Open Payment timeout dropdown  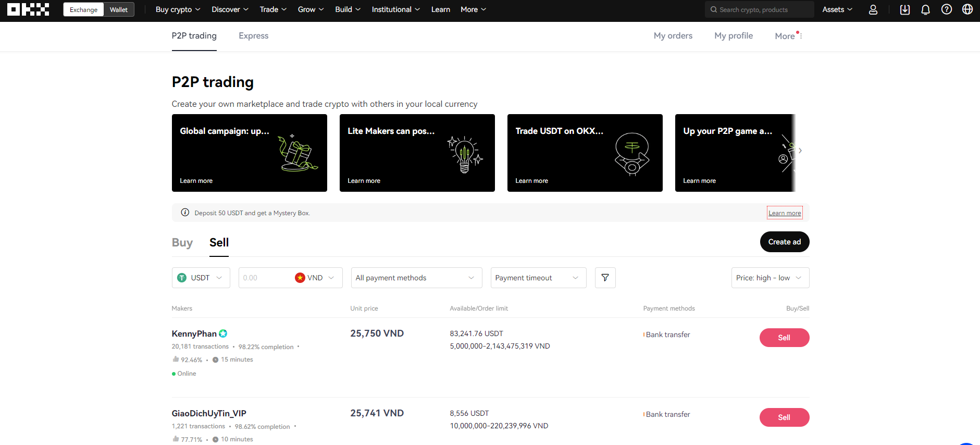tap(538, 278)
